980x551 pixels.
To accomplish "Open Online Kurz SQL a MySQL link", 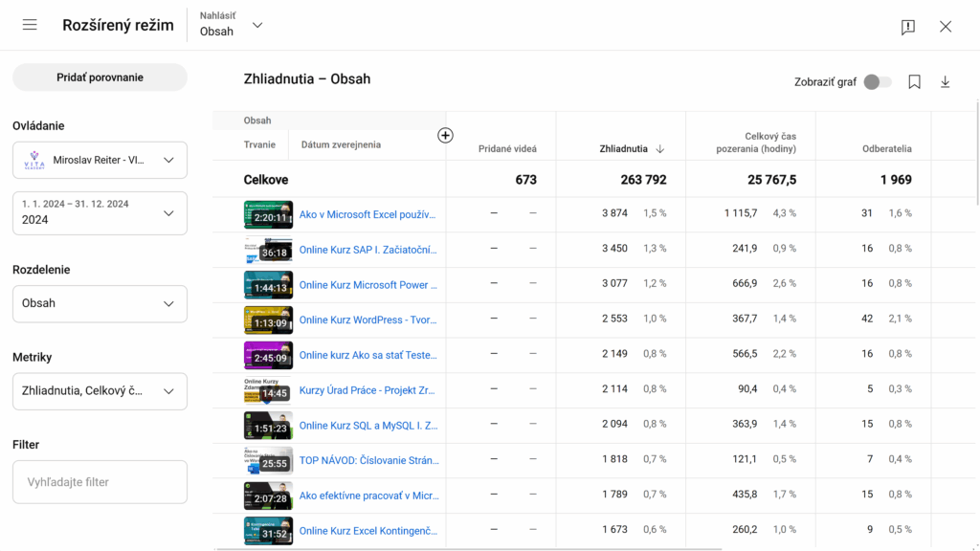I will coord(368,426).
